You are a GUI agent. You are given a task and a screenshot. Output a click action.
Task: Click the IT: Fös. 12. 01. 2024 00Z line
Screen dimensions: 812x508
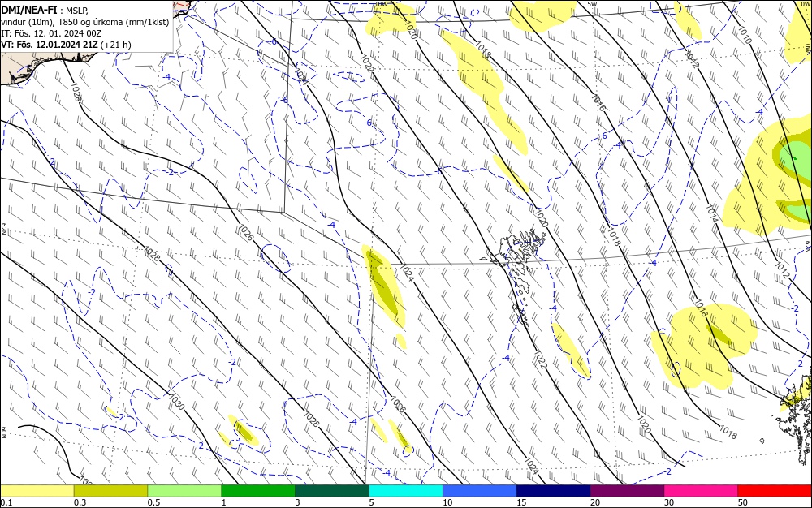pos(51,33)
